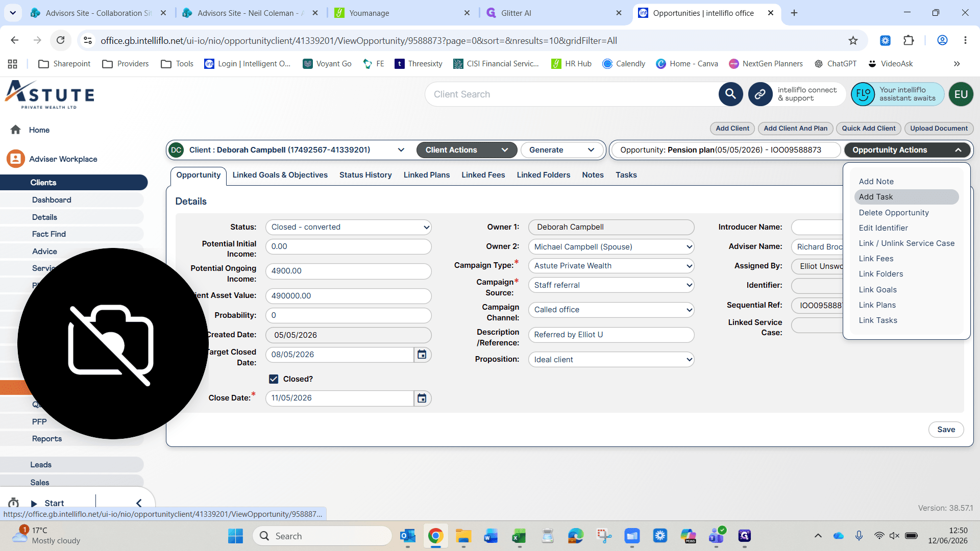Reload the page
This screenshot has width=980, height=551.
pyautogui.click(x=60, y=40)
